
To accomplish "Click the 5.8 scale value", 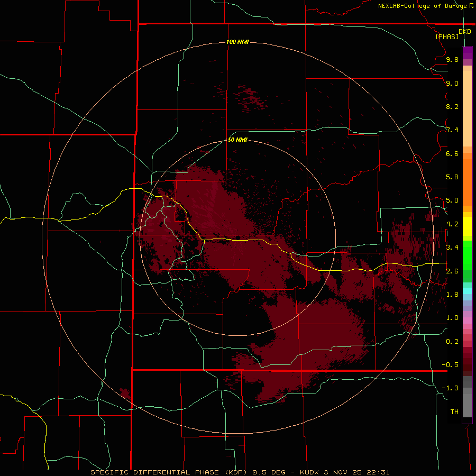I will pyautogui.click(x=452, y=177).
